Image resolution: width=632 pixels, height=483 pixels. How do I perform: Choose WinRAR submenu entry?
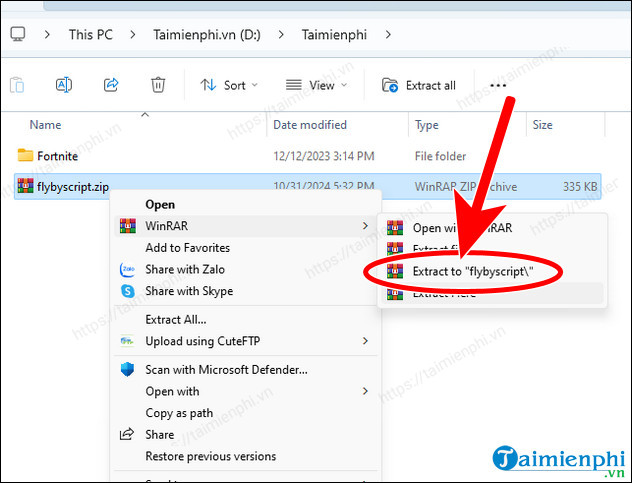tap(246, 226)
